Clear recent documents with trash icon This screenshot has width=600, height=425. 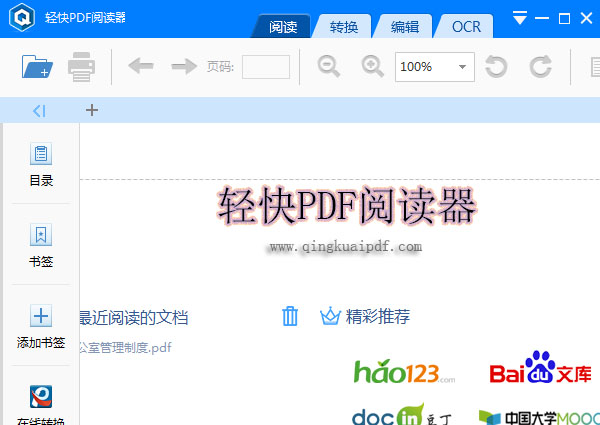coord(290,316)
